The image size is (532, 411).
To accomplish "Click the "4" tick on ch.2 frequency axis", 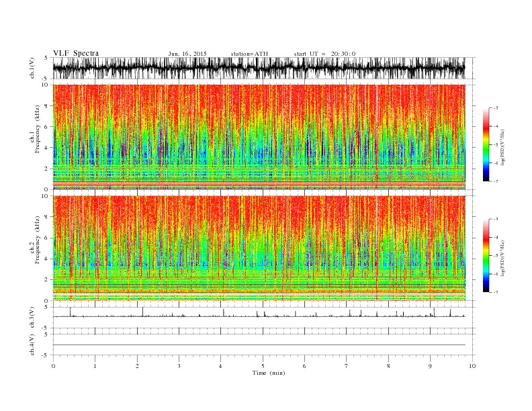I will tap(47, 259).
